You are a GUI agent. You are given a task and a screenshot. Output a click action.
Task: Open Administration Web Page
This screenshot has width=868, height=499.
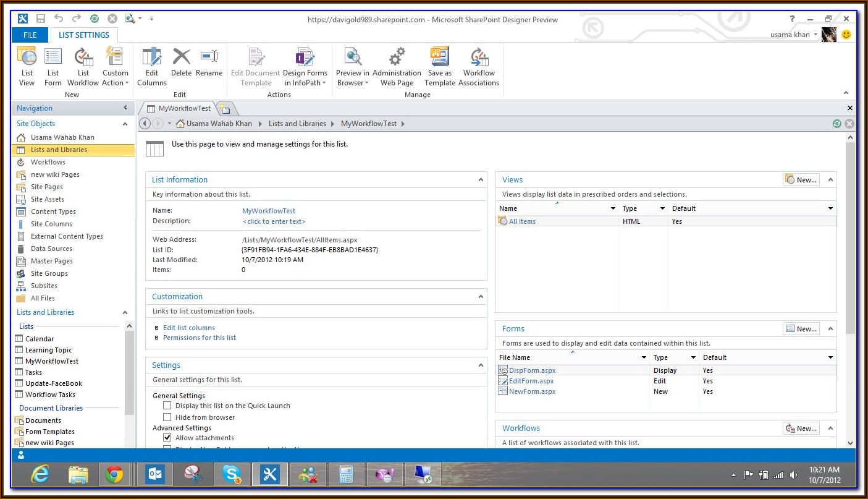397,66
